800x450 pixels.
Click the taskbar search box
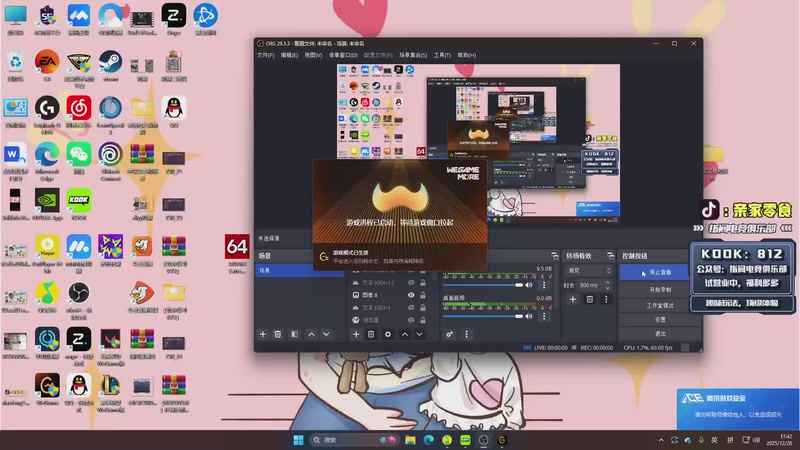(354, 440)
